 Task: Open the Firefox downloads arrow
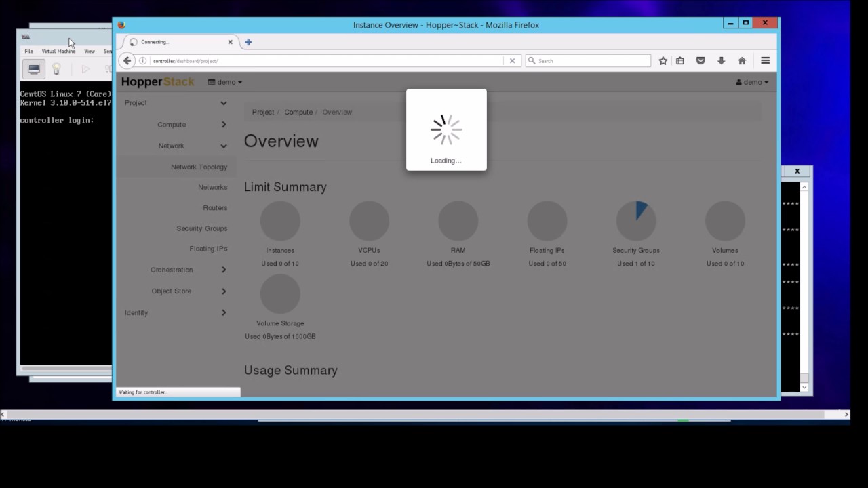721,60
